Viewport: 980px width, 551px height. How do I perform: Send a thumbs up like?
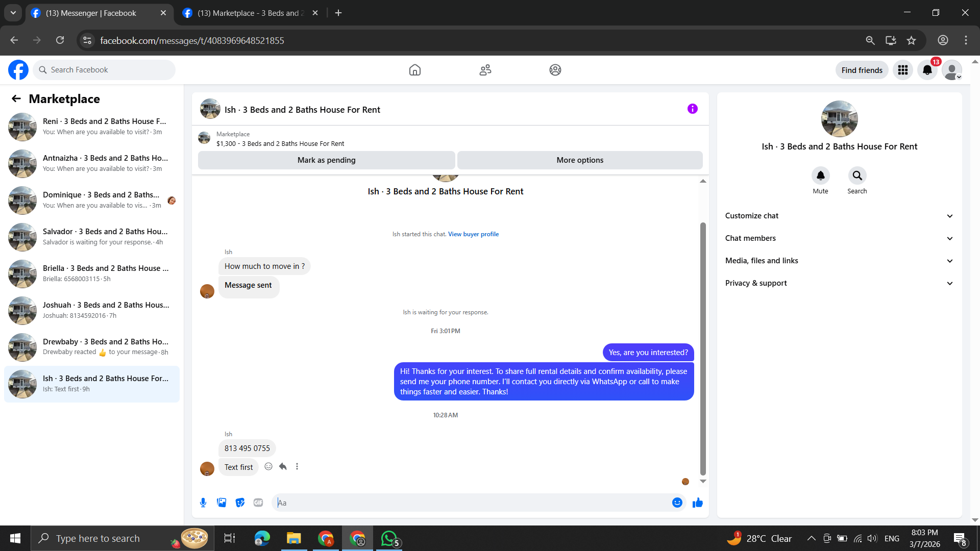click(698, 503)
